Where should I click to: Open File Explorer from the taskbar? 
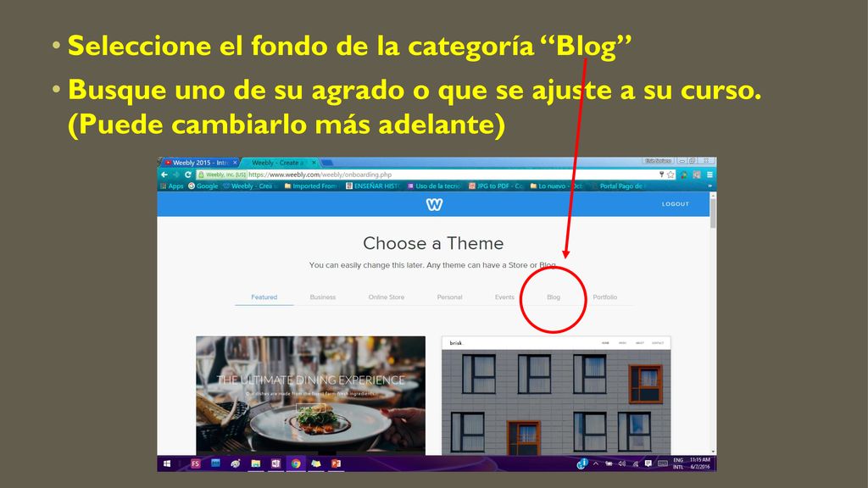(x=255, y=463)
